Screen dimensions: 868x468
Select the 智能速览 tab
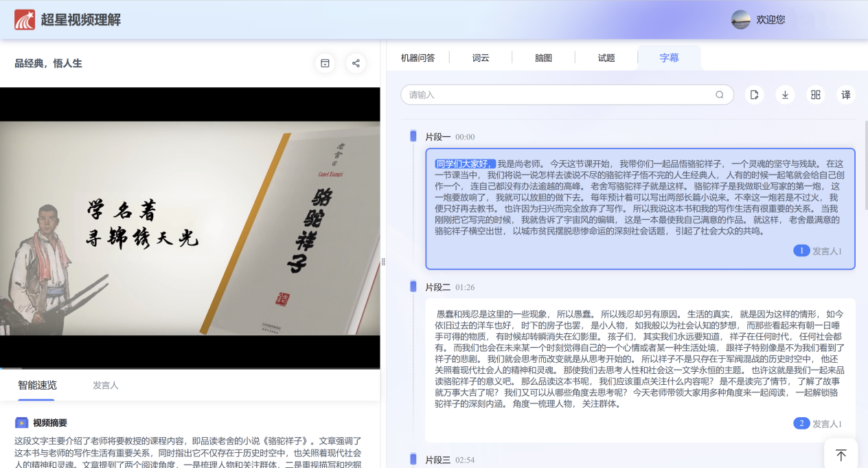[37, 386]
